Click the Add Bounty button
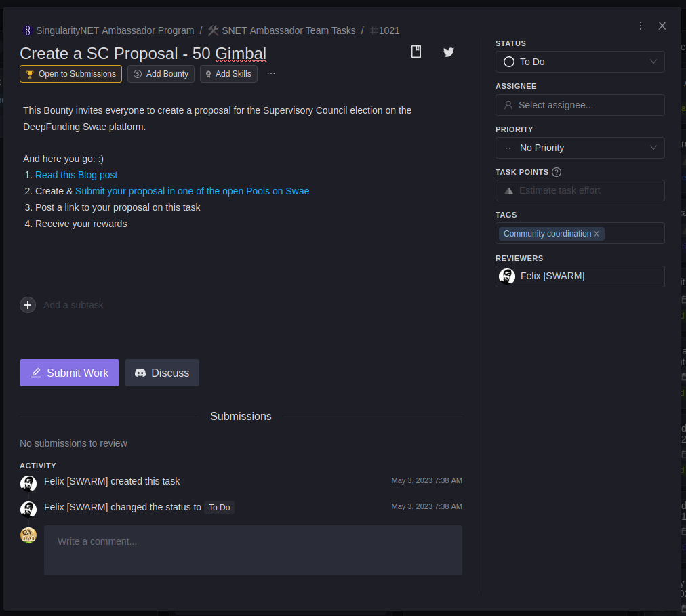Image resolution: width=686 pixels, height=616 pixels. click(161, 74)
